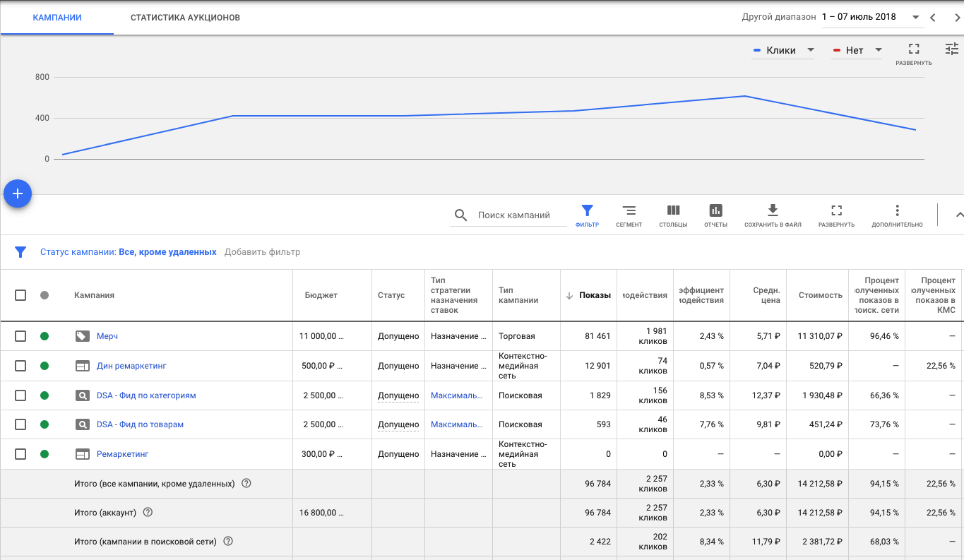Open the Сегмент icon

(x=629, y=210)
